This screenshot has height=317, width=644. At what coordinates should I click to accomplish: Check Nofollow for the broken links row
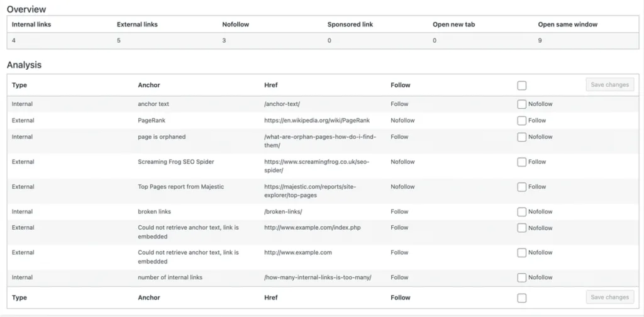pos(521,212)
